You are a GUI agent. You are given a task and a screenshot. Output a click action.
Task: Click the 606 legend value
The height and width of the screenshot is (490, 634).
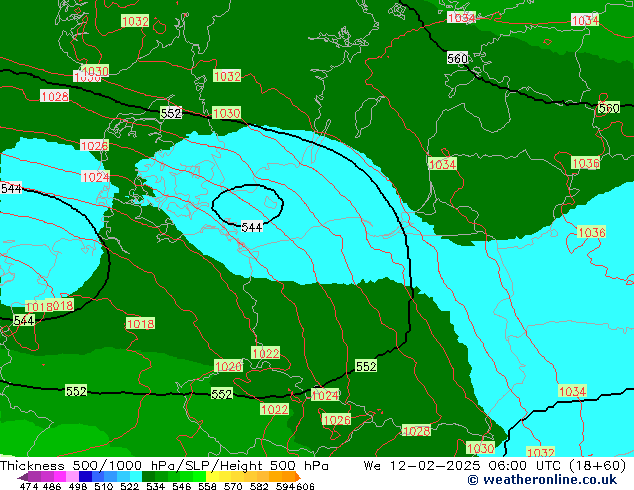[x=305, y=486]
